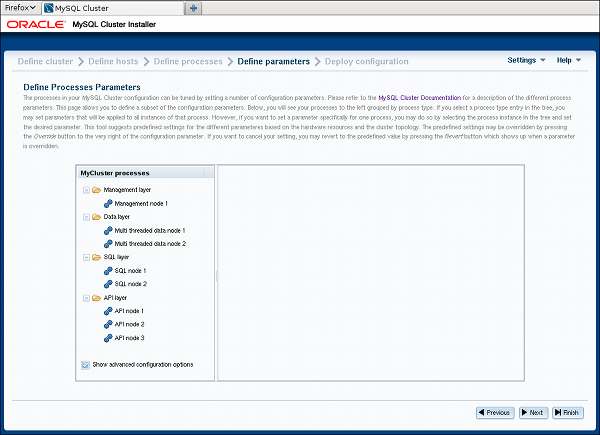Click the API layer folder icon
This screenshot has height=435, width=600.
coord(95,298)
